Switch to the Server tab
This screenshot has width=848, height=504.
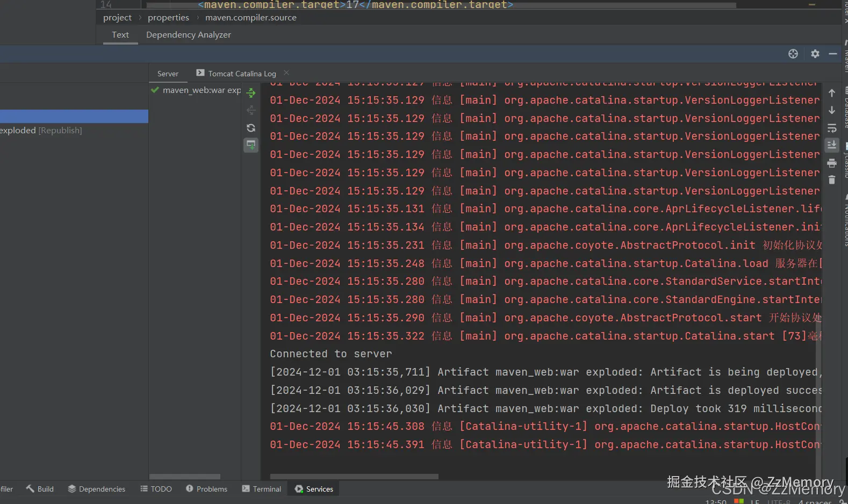(x=168, y=74)
